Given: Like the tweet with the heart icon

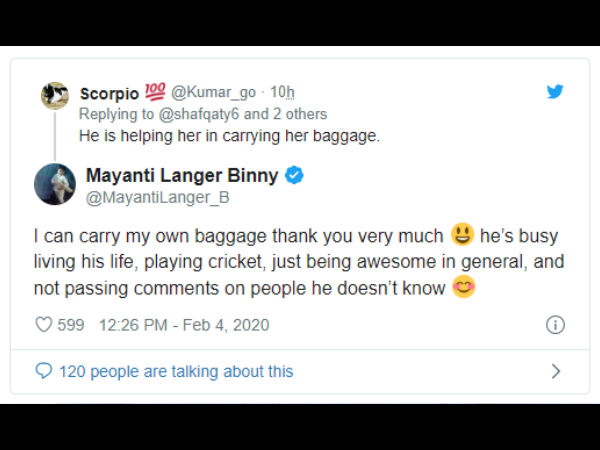Looking at the screenshot, I should tap(43, 325).
